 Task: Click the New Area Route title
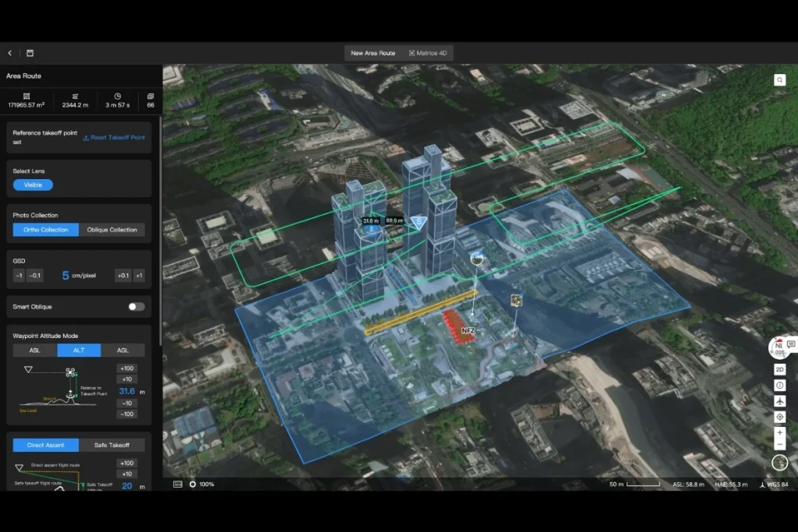pos(373,54)
